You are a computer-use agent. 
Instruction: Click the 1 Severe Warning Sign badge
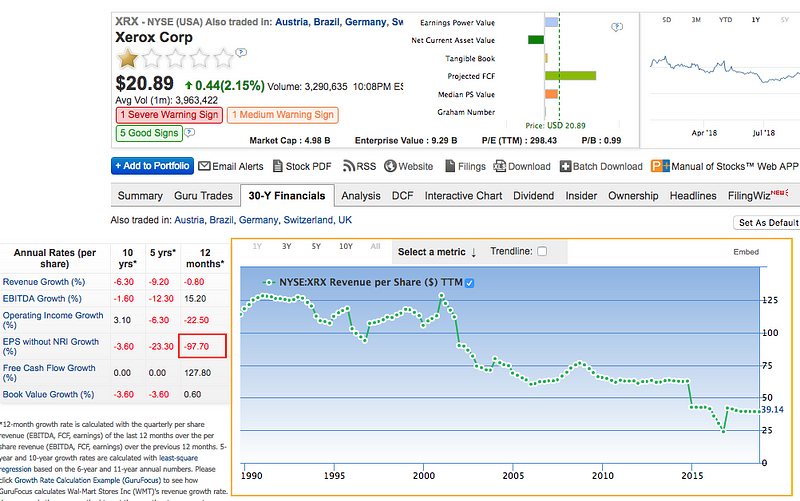169,115
